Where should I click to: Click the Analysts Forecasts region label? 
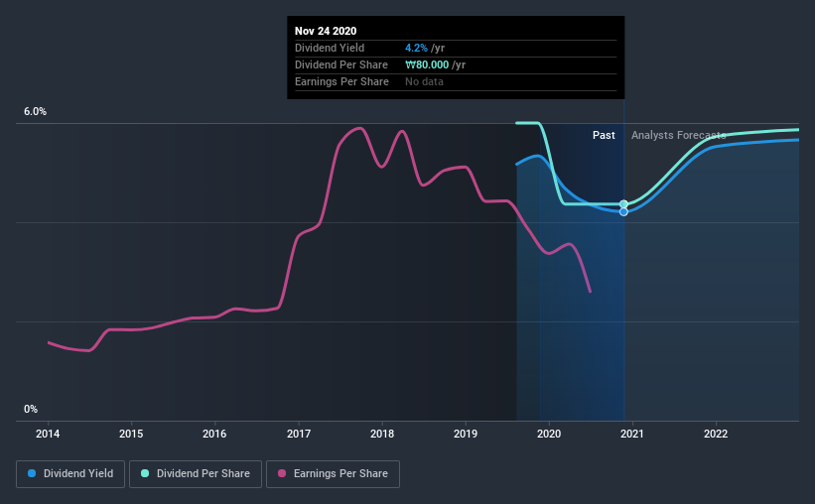(x=678, y=135)
